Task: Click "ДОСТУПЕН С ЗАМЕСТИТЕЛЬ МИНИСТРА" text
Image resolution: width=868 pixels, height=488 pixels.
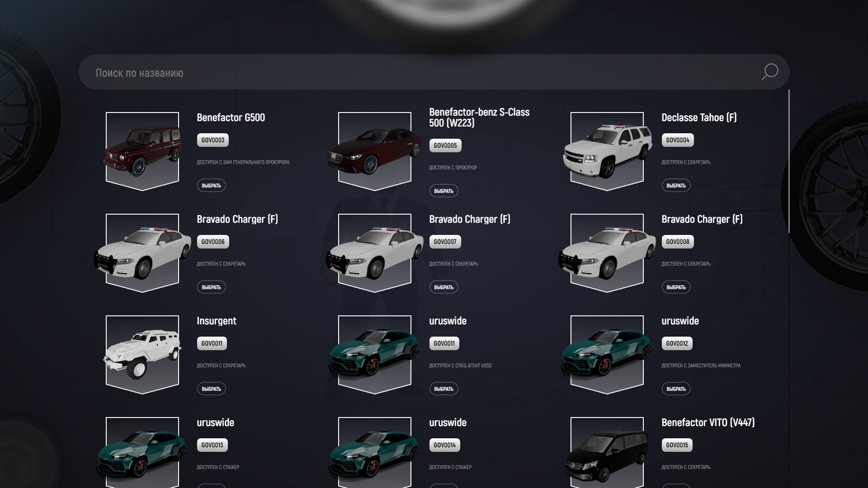Action: coord(701,366)
